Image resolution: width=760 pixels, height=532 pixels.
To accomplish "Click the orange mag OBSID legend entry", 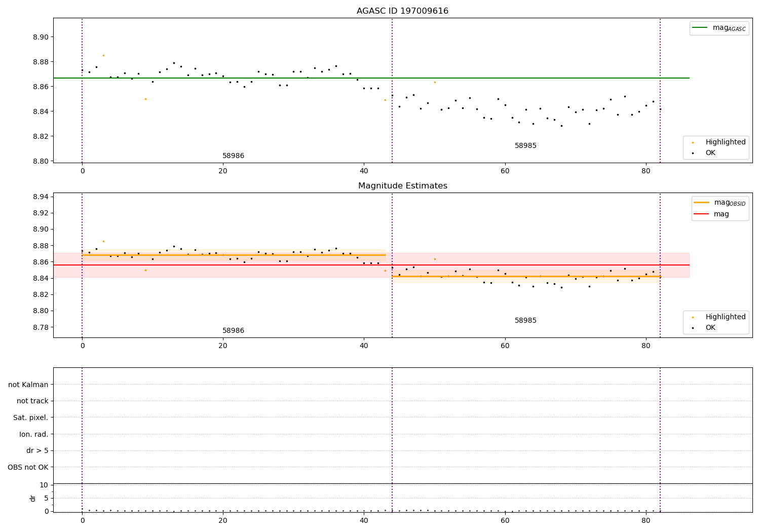I will [720, 203].
